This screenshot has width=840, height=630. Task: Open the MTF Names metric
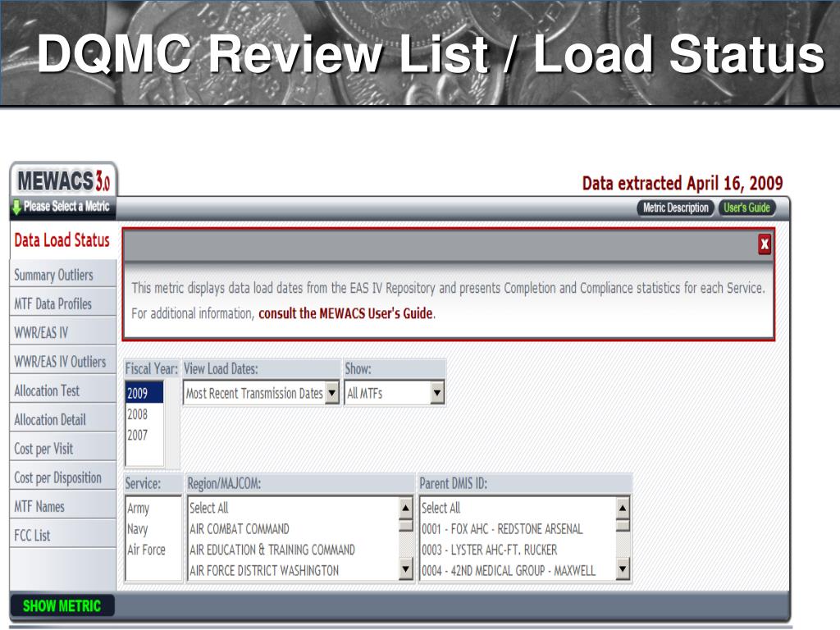coord(63,506)
